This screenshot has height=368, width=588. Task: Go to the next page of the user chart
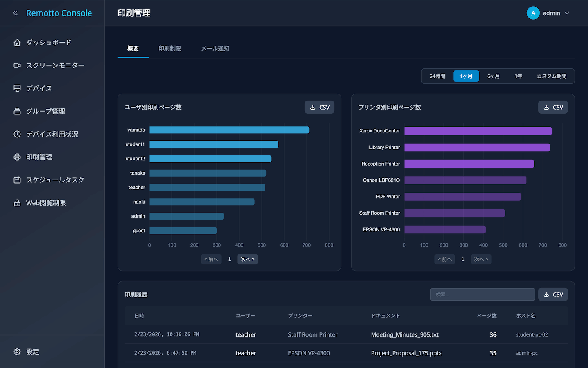(x=247, y=259)
